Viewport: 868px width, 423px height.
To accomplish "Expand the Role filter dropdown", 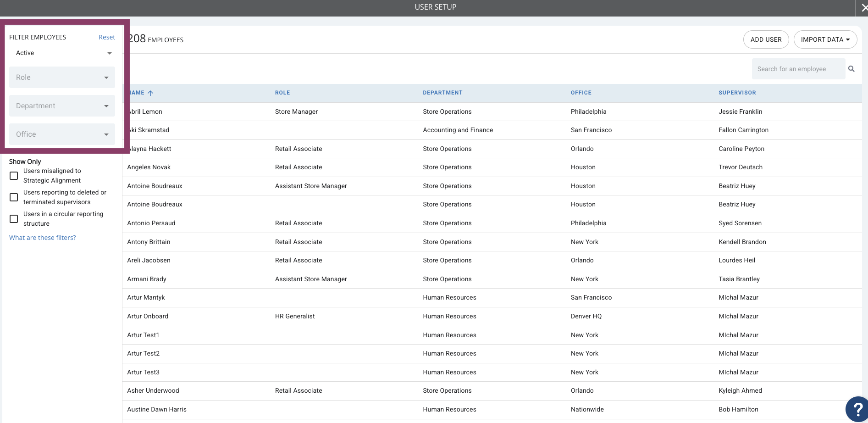I will [x=62, y=78].
